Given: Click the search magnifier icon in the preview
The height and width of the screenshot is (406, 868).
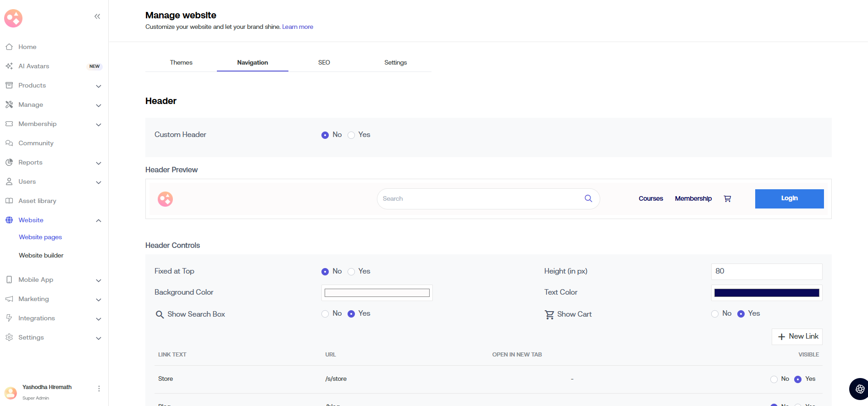Looking at the screenshot, I should [588, 198].
